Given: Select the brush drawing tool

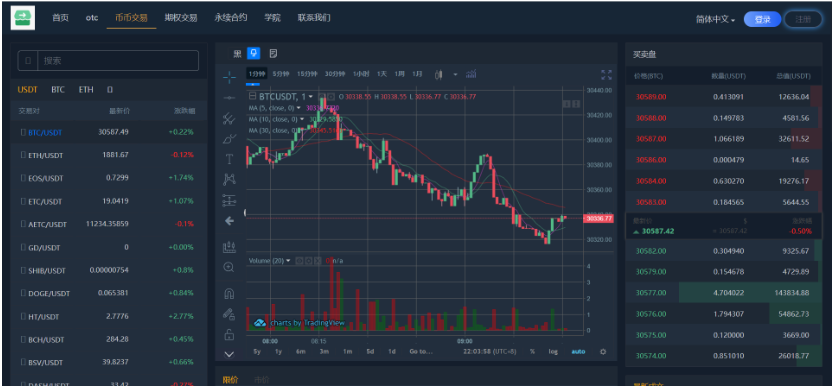Looking at the screenshot, I should point(229,139).
